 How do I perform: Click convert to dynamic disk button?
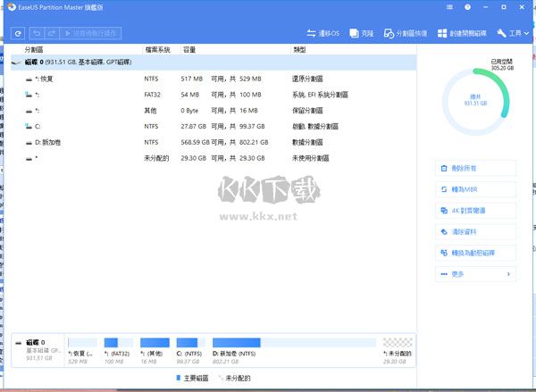tap(475, 254)
